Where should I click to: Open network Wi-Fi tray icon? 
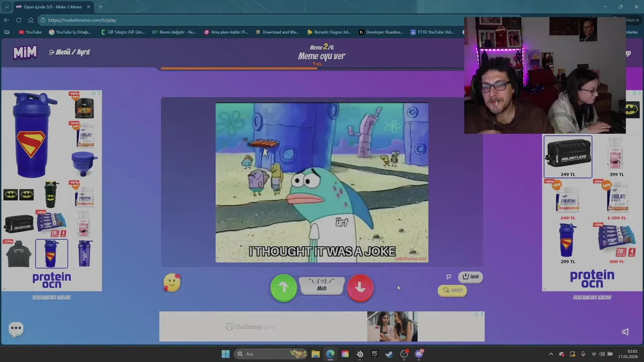tap(594, 354)
